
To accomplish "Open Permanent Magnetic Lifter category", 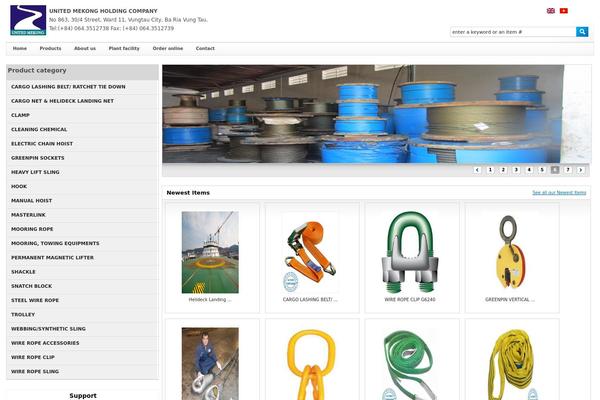I will tap(82, 258).
